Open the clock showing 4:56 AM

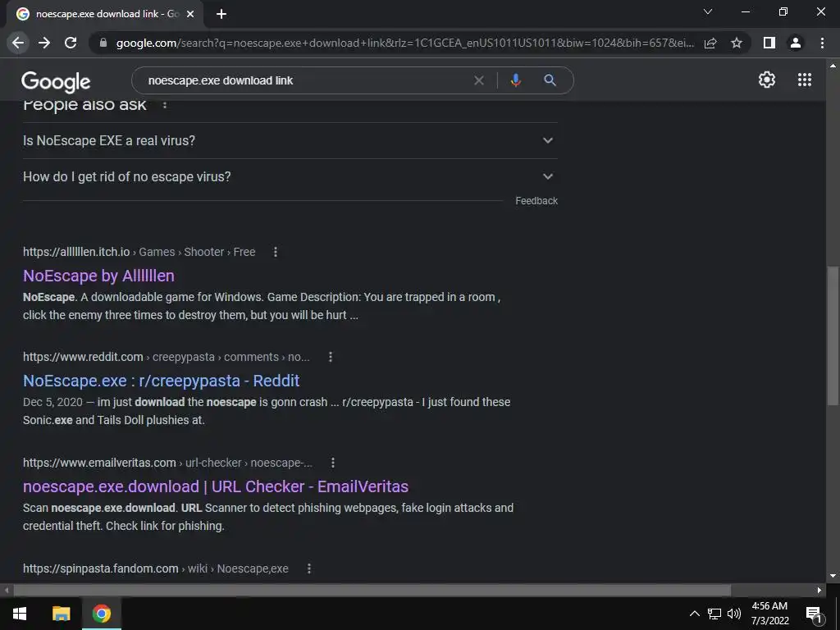pyautogui.click(x=769, y=614)
